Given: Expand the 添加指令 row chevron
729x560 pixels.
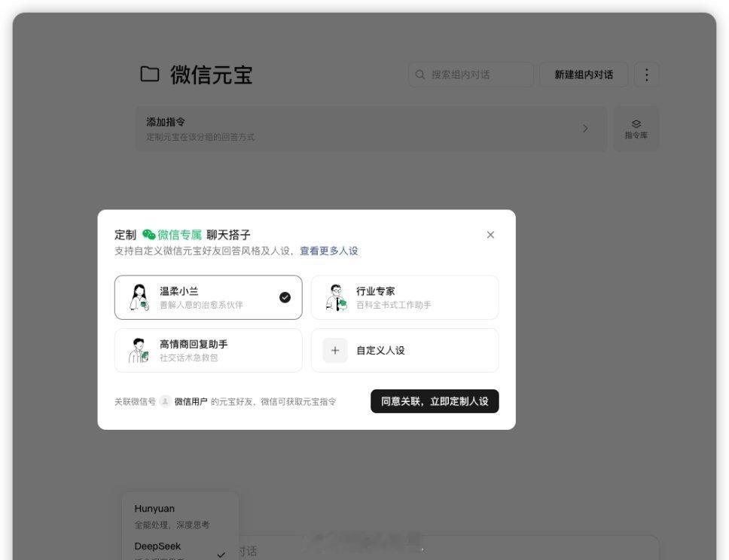Looking at the screenshot, I should click(585, 128).
